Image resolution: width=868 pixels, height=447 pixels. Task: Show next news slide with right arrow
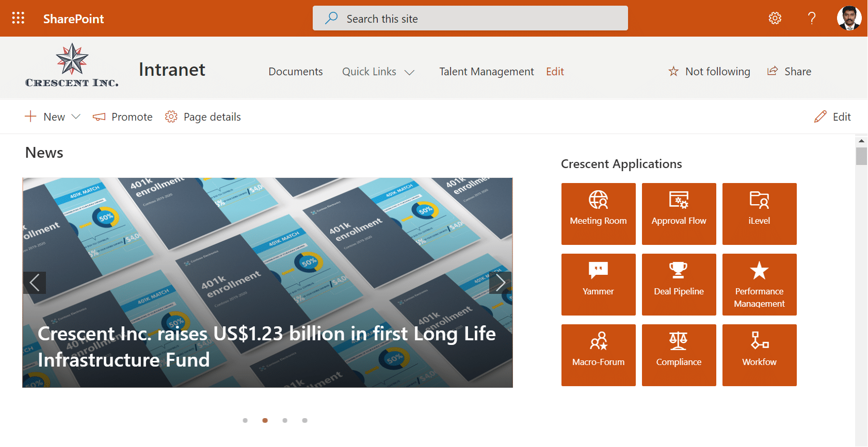pos(500,283)
